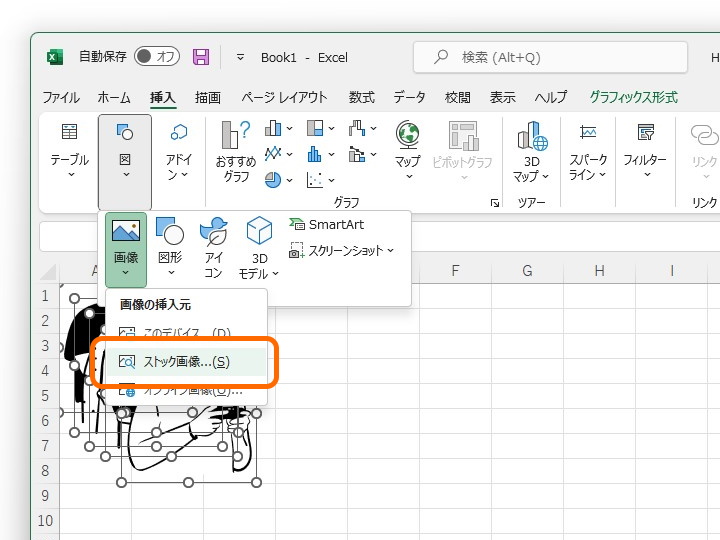Switch to the ホーム tab
The image size is (720, 540).
[114, 97]
